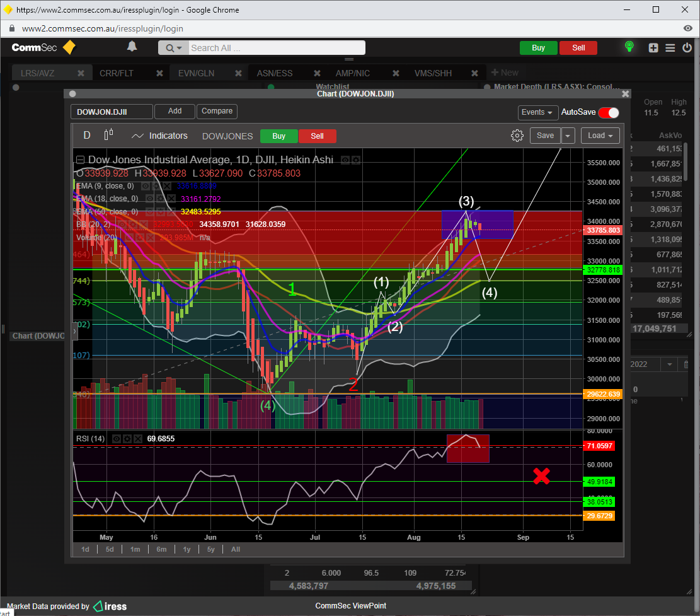Viewport: 700px width, 616px height.
Task: Click the DOWJON.DJII symbol field
Action: [x=112, y=112]
